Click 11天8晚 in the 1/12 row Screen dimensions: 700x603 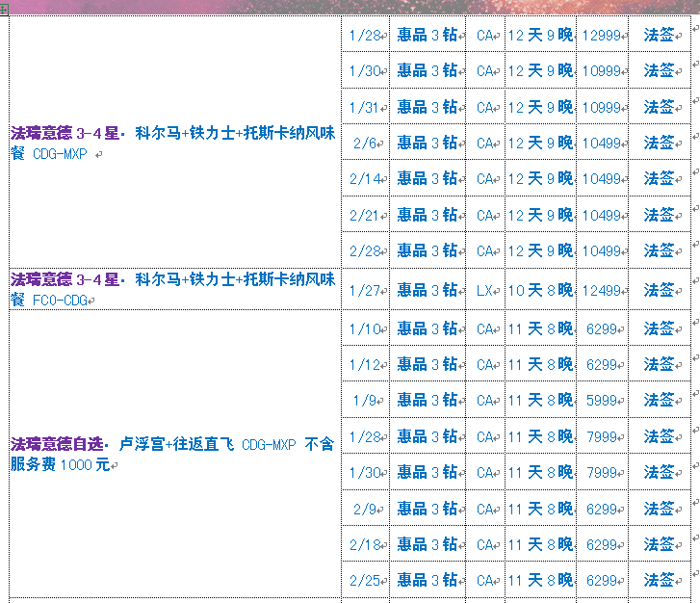(540, 365)
